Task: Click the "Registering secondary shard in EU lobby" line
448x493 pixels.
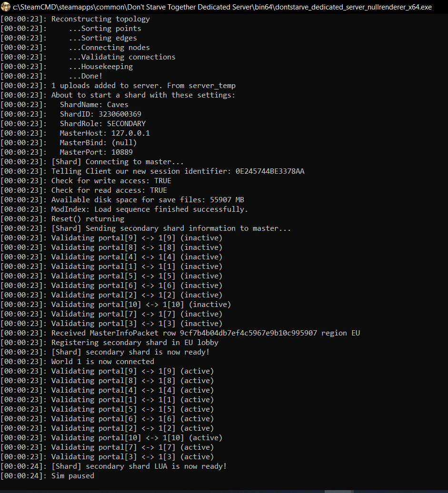Action: [135, 343]
